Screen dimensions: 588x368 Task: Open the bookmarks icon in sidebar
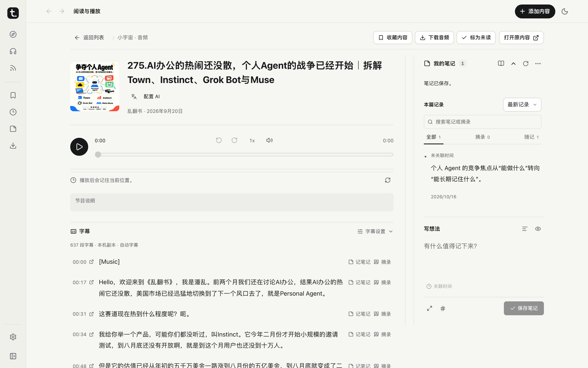coord(13,95)
